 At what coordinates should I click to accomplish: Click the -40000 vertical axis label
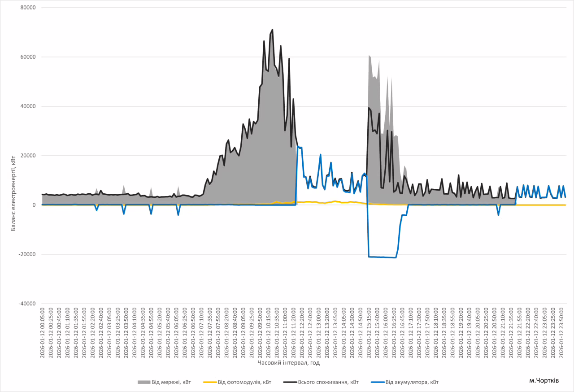tap(27, 304)
